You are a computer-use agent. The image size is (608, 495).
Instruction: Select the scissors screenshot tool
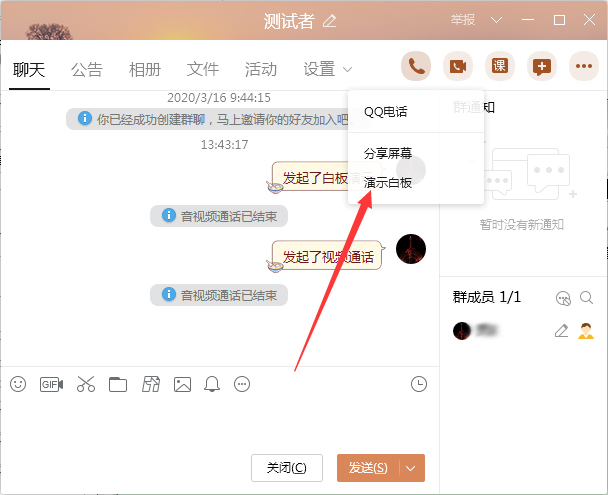tap(86, 384)
